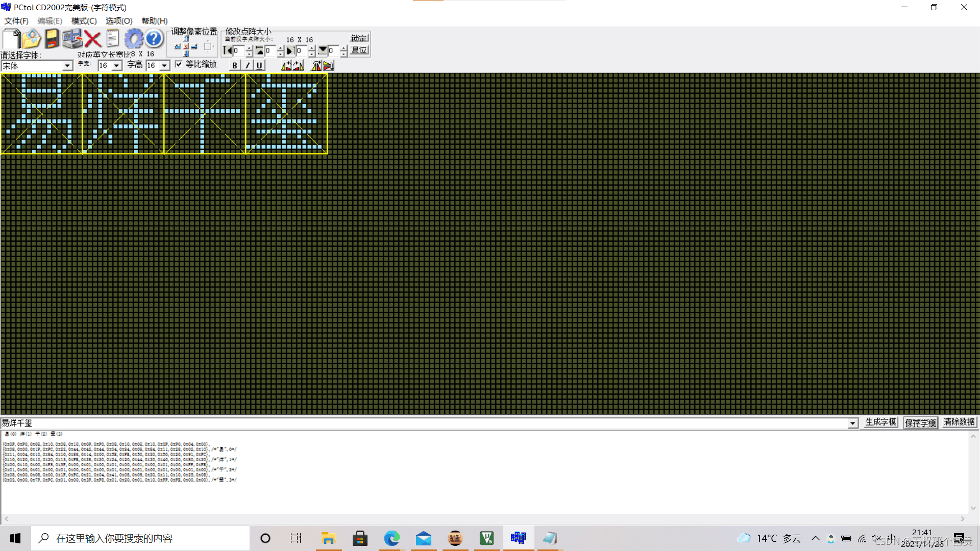Click the Save floppy disk icon

click(x=52, y=39)
